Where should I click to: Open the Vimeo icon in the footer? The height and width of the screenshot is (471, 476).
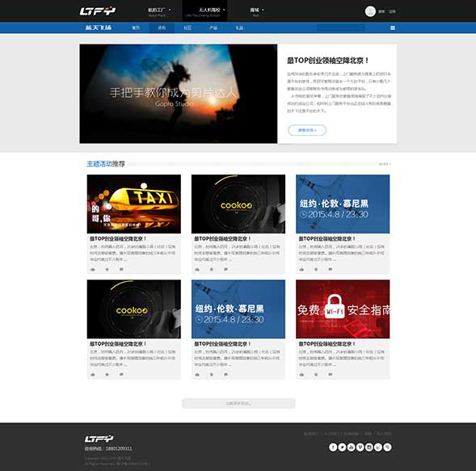pos(360,447)
